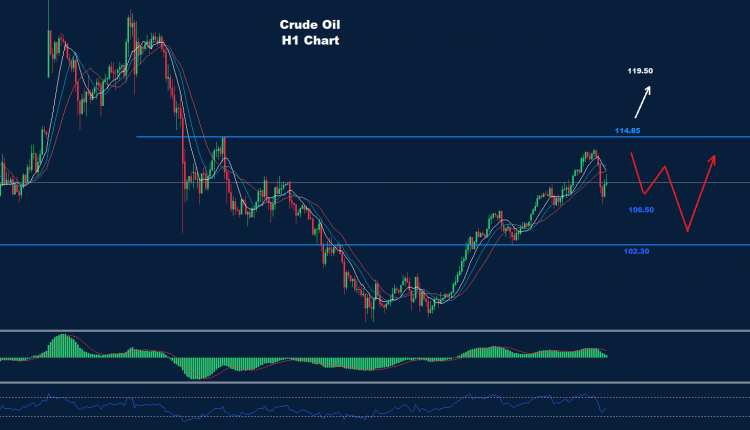750x430 pixels.
Task: Click the lower blue support line
Action: click(x=300, y=244)
